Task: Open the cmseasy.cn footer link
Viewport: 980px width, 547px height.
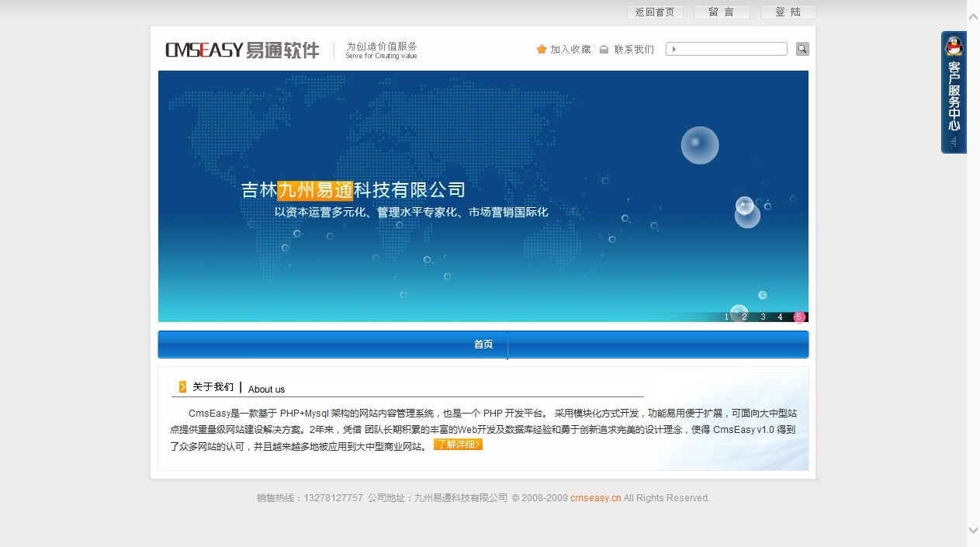Action: tap(596, 498)
